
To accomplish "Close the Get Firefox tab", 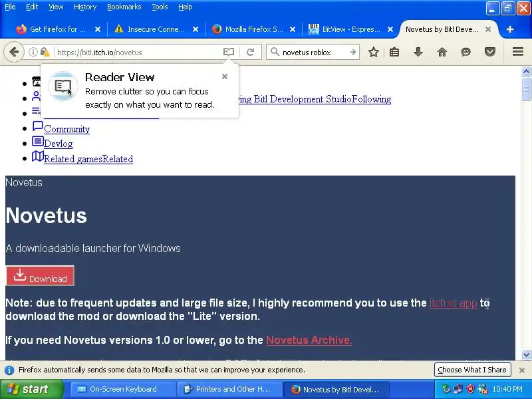I will click(x=98, y=29).
